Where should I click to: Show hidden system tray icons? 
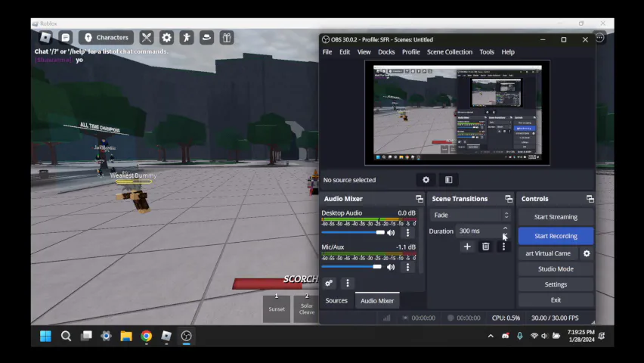coord(491,336)
